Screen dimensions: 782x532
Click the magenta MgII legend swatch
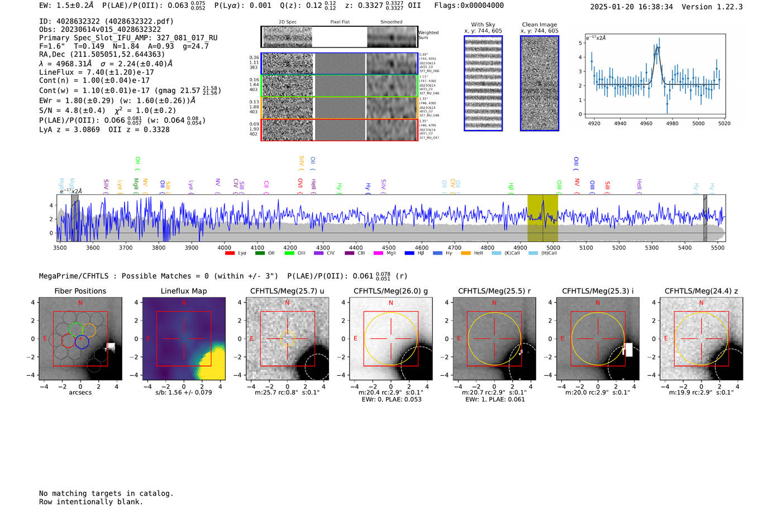coord(379,253)
